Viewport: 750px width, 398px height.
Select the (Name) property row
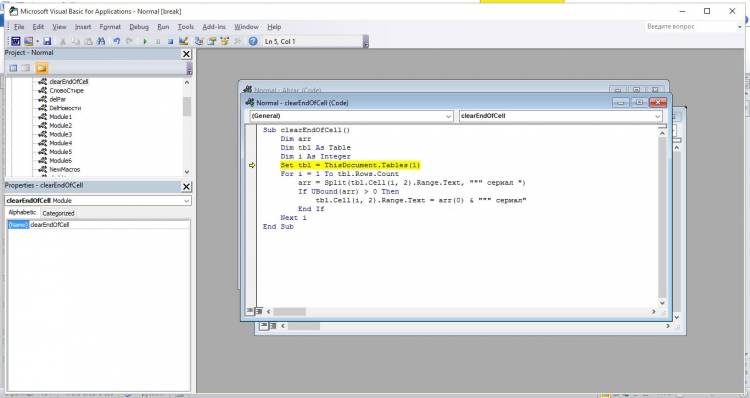pyautogui.click(x=98, y=225)
